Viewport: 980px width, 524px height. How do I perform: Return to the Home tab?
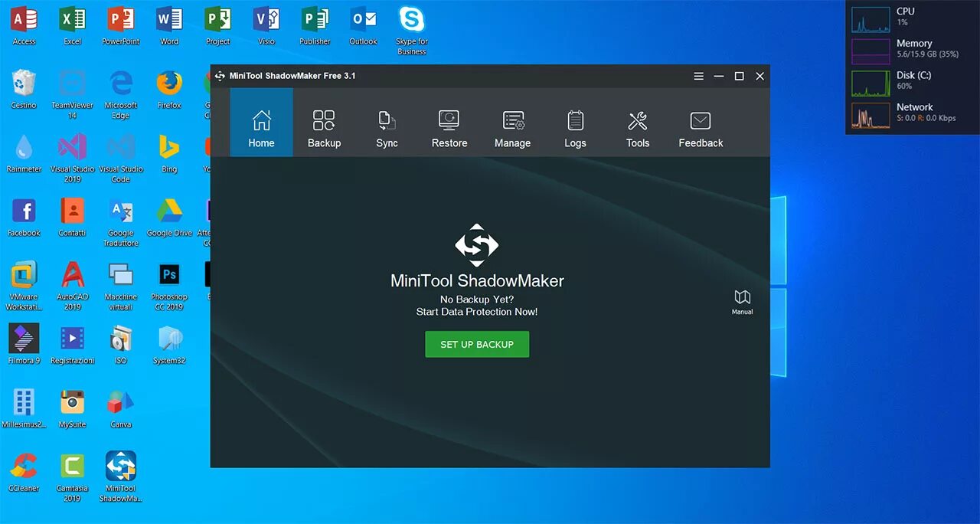tap(261, 123)
